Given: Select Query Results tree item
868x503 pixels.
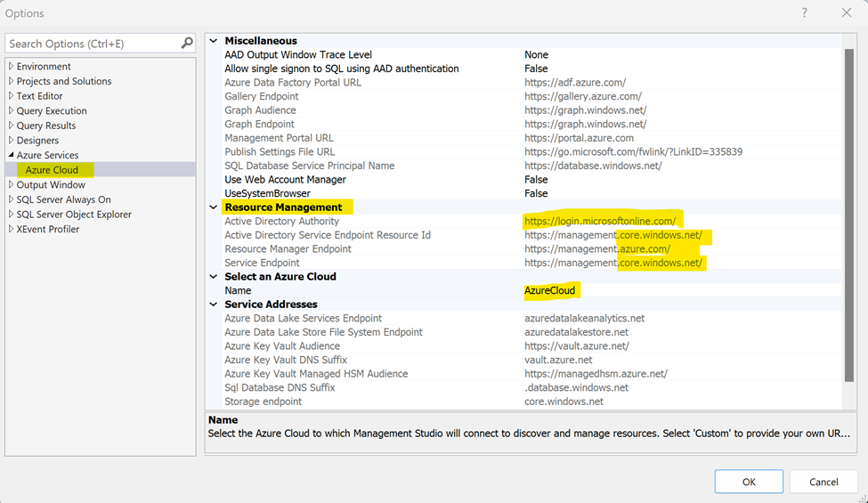Looking at the screenshot, I should tap(46, 126).
